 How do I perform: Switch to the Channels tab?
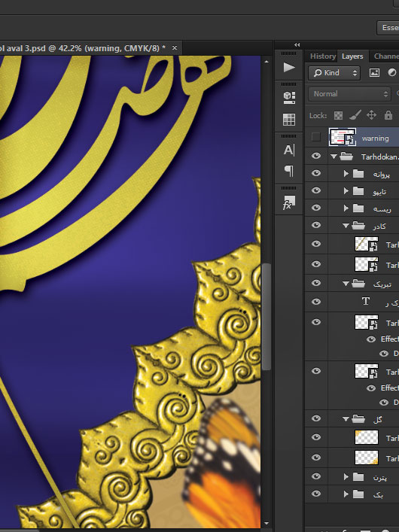(x=386, y=56)
